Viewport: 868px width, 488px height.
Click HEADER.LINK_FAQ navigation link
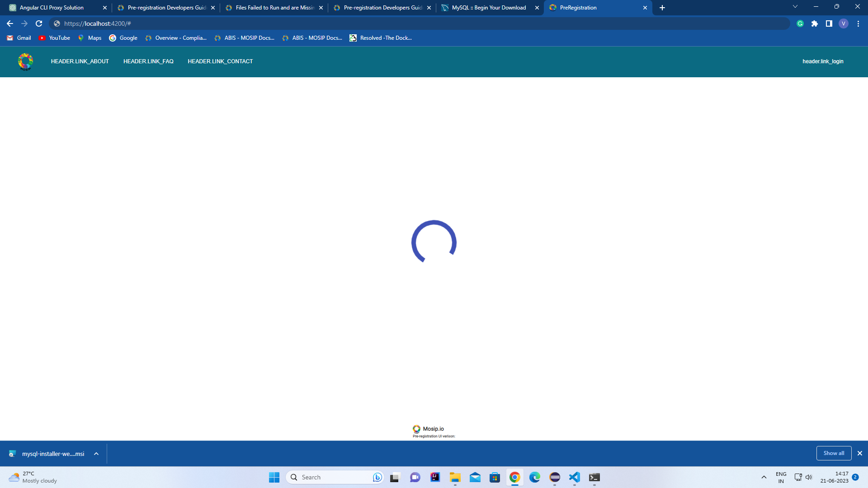click(148, 61)
